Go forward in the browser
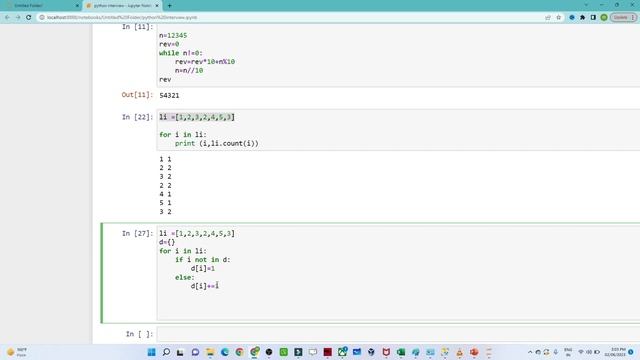 (18, 18)
